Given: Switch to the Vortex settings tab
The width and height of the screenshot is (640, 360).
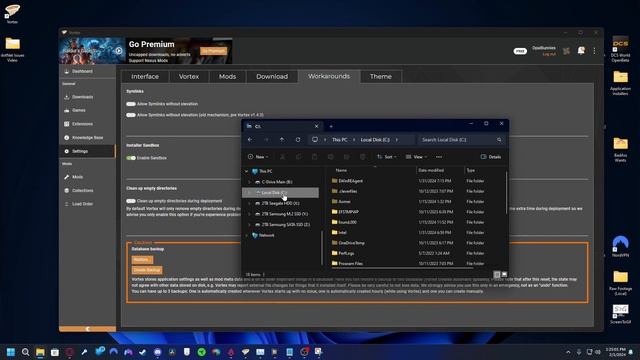Looking at the screenshot, I should tap(189, 77).
